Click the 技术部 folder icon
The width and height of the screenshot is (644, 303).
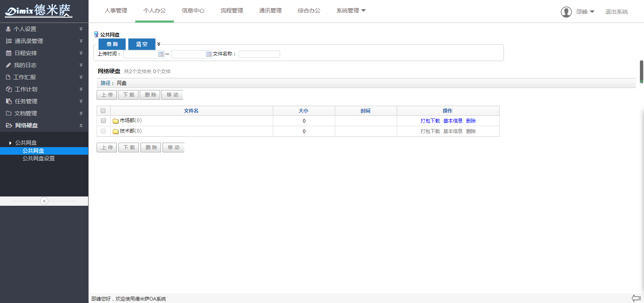(116, 131)
